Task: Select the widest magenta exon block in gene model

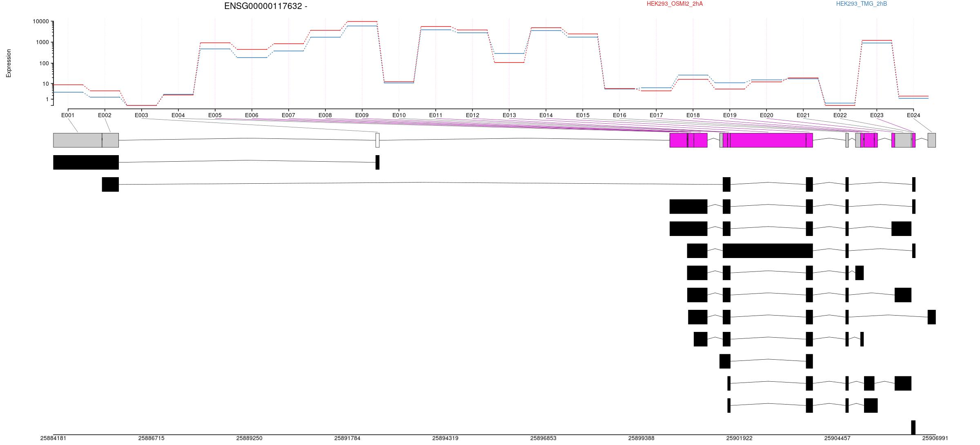Action: (x=768, y=140)
